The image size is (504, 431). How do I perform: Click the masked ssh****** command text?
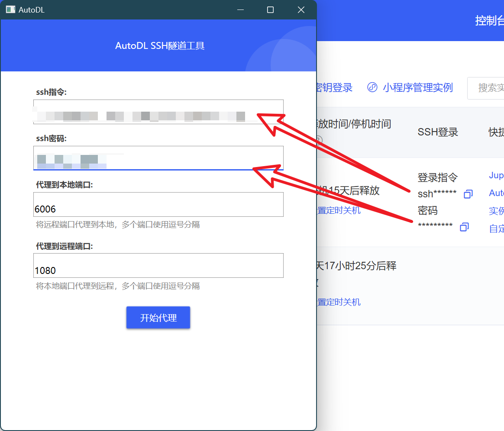[437, 194]
